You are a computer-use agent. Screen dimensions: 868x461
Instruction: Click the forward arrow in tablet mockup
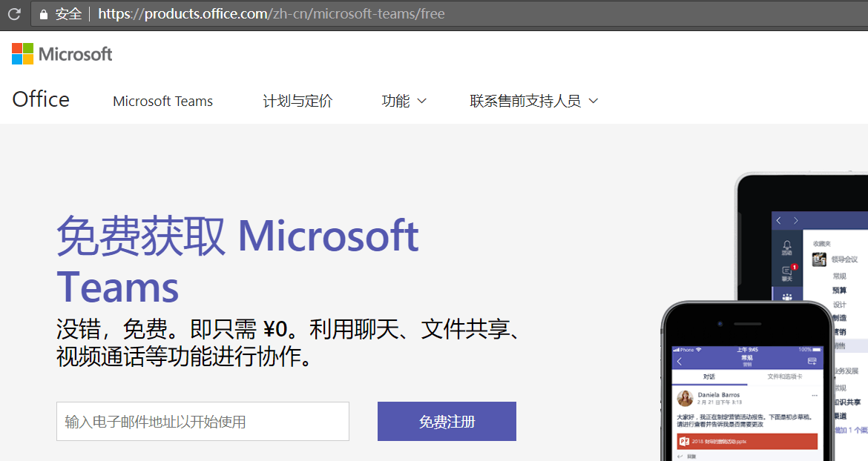[x=796, y=221]
